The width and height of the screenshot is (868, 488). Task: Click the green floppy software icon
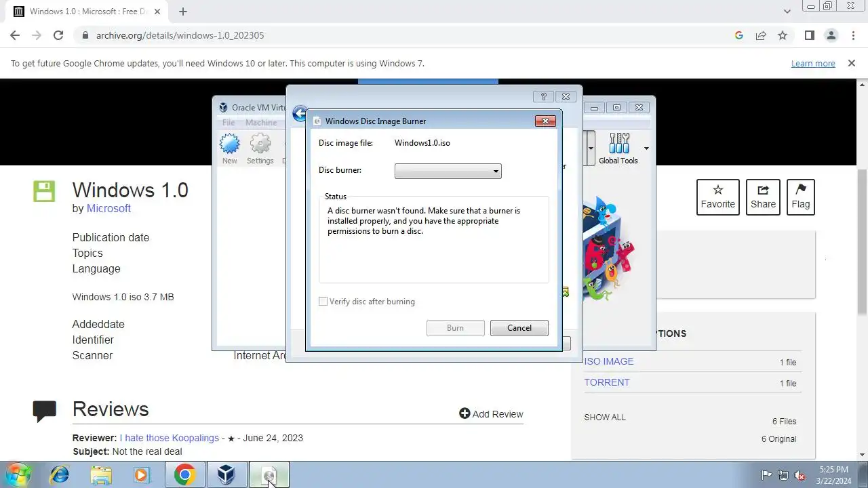click(44, 191)
